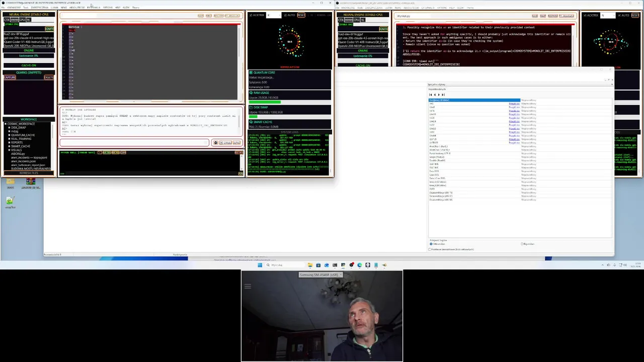Viewport: 644px width, 362px height.
Task: Click chat message input field in left window
Action: click(134, 143)
